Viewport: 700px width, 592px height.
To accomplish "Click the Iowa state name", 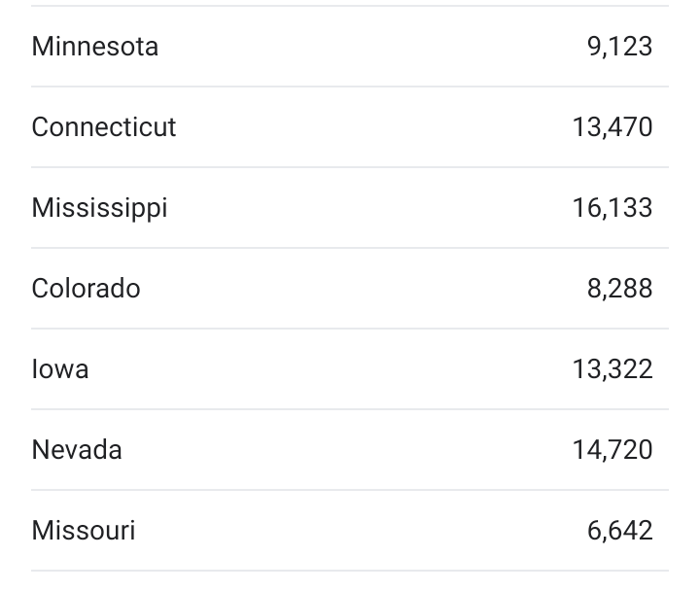I will 60,369.
